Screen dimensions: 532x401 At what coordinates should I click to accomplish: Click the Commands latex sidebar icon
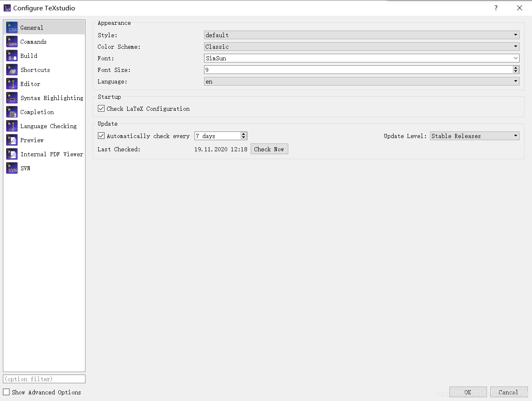[x=12, y=42]
